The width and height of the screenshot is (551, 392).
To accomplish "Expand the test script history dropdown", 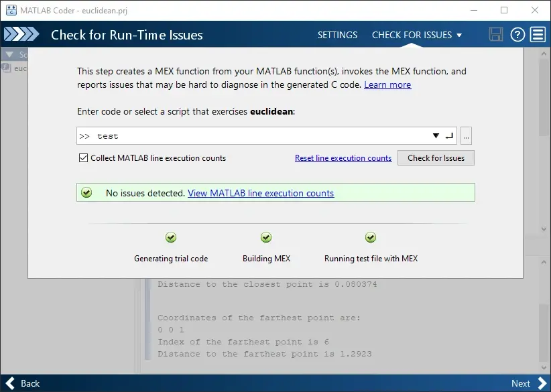I will click(x=436, y=135).
